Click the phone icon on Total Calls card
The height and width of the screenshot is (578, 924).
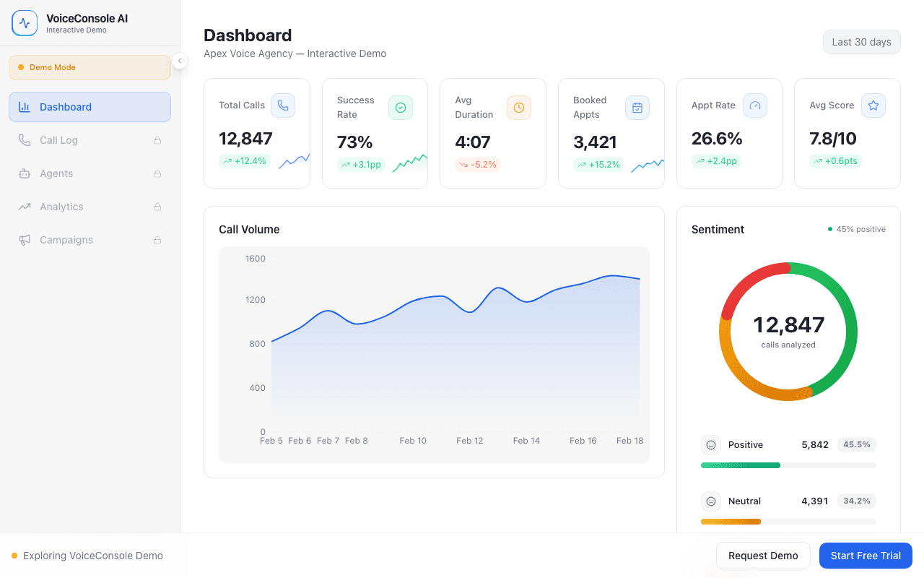pyautogui.click(x=283, y=105)
